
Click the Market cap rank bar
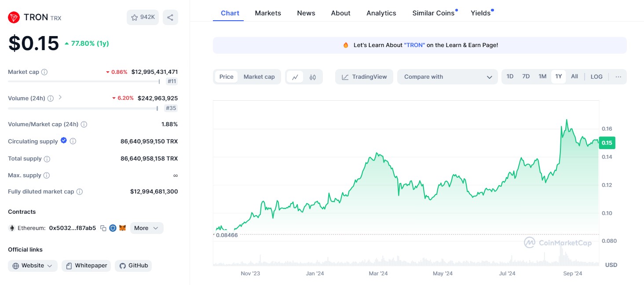pyautogui.click(x=84, y=81)
